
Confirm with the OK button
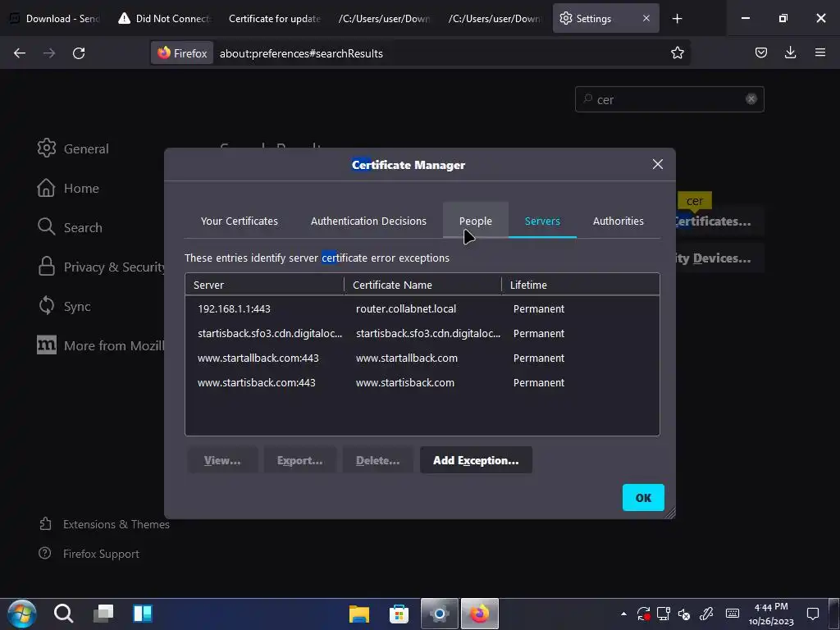click(643, 498)
